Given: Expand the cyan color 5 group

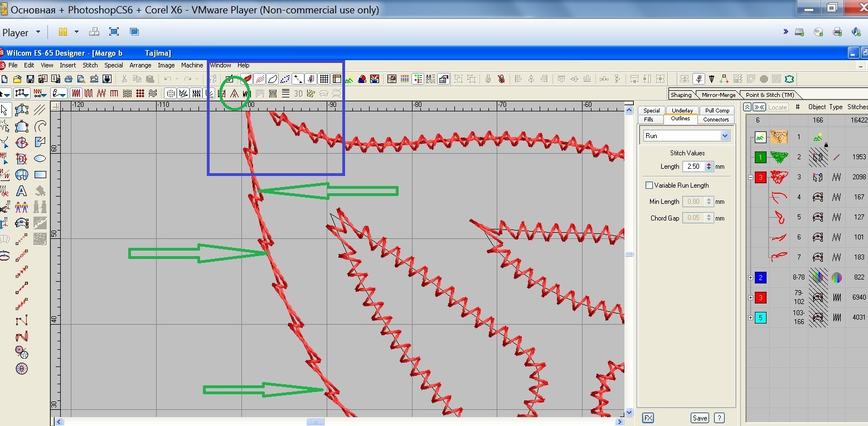Looking at the screenshot, I should pos(750,318).
